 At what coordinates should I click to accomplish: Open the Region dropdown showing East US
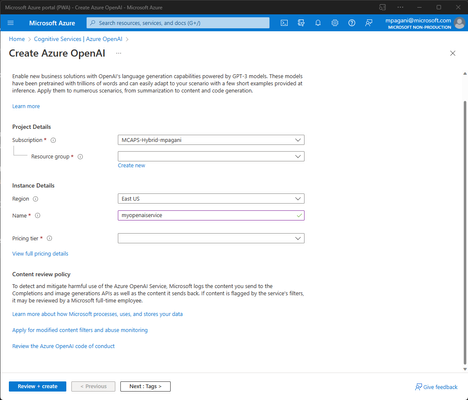(x=211, y=199)
